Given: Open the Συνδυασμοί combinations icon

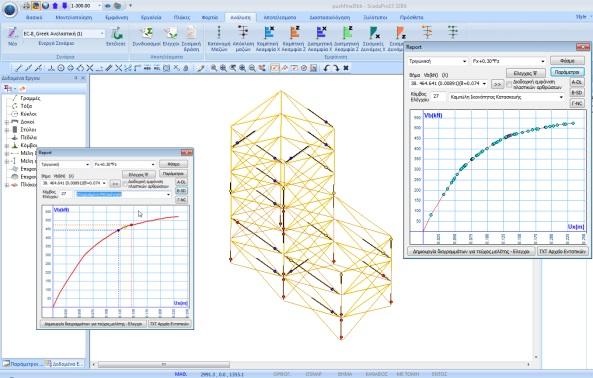Looking at the screenshot, I should tap(147, 33).
